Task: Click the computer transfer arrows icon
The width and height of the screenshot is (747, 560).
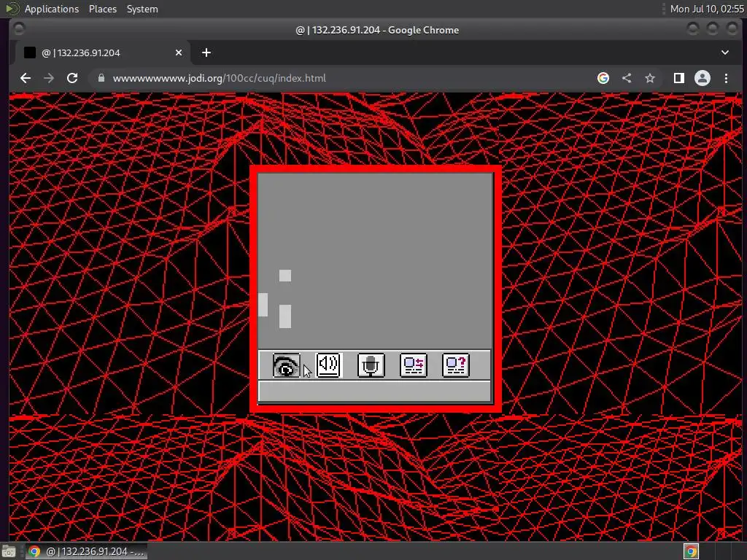Action: click(414, 365)
